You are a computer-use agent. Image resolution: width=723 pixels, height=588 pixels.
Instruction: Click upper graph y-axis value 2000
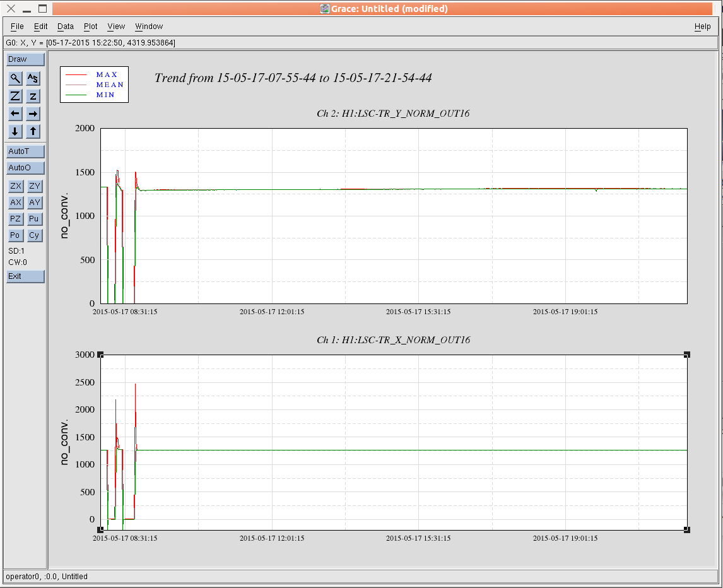(85, 128)
